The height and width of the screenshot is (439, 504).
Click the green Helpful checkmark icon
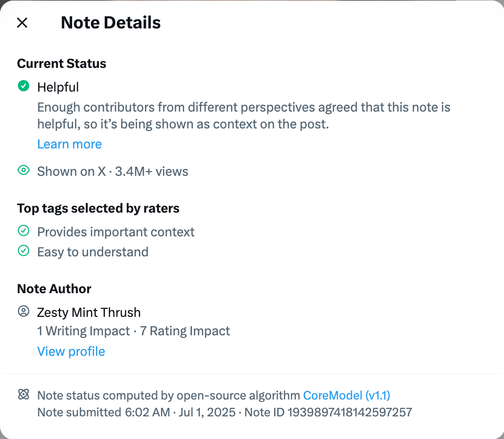(24, 86)
